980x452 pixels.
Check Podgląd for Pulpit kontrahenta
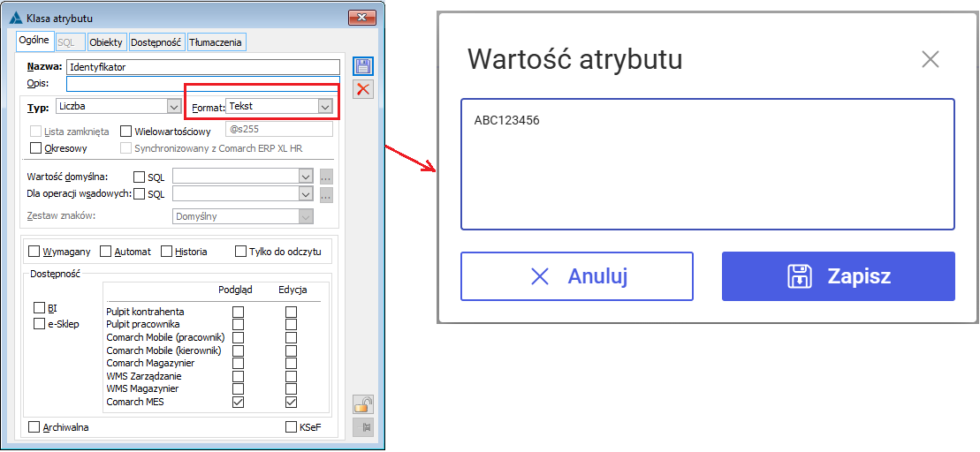(238, 312)
